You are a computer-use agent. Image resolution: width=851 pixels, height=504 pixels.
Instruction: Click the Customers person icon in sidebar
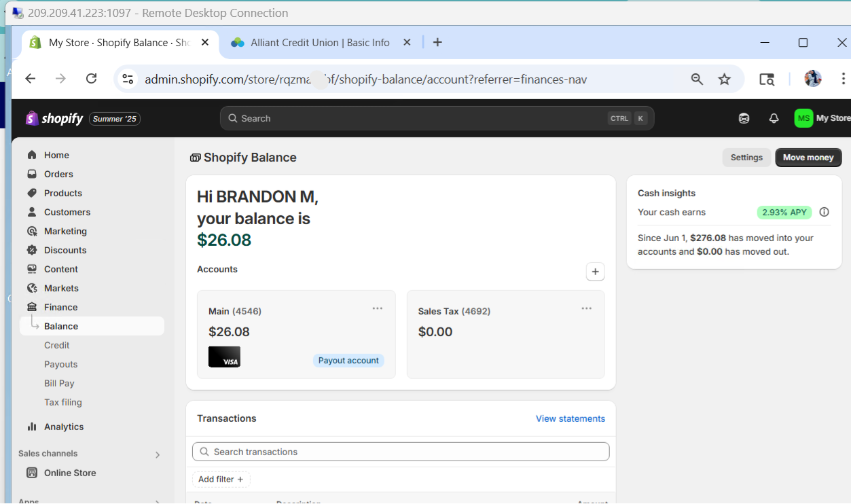click(x=32, y=212)
